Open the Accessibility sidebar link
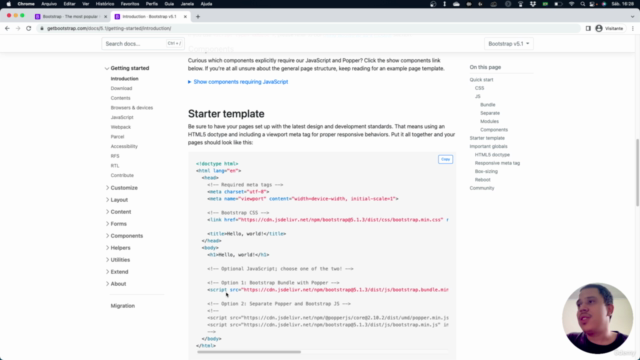The height and width of the screenshot is (360, 640). click(124, 146)
